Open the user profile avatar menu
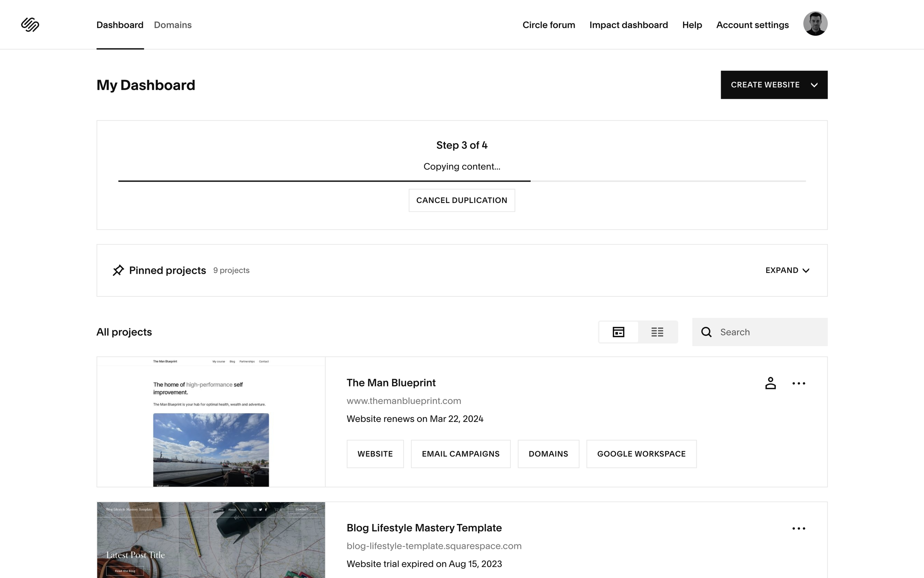Viewport: 924px width, 578px height. (x=815, y=24)
